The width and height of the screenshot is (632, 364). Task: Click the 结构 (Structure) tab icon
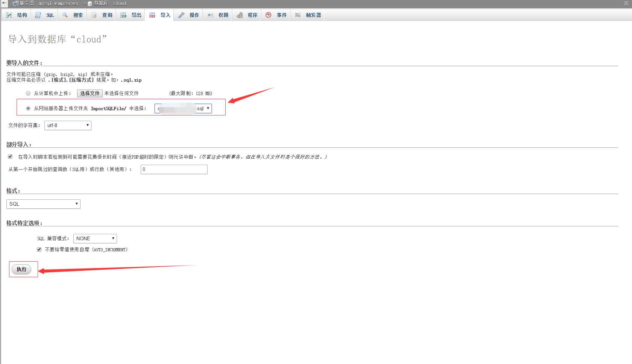click(9, 15)
